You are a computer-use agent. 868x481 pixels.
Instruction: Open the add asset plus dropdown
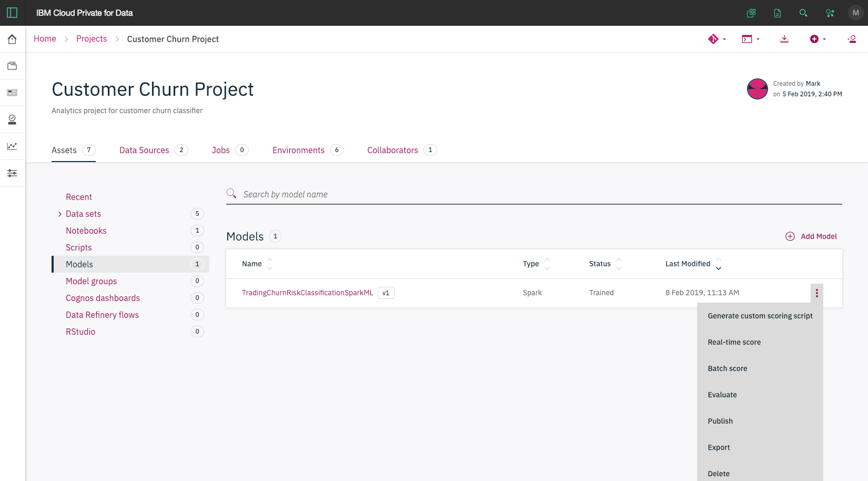coord(818,39)
